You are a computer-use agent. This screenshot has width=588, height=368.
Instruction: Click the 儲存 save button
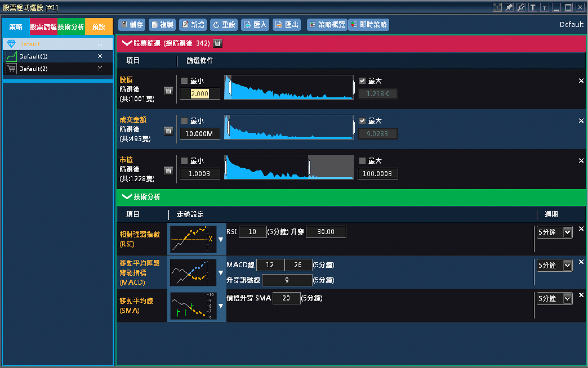[132, 25]
